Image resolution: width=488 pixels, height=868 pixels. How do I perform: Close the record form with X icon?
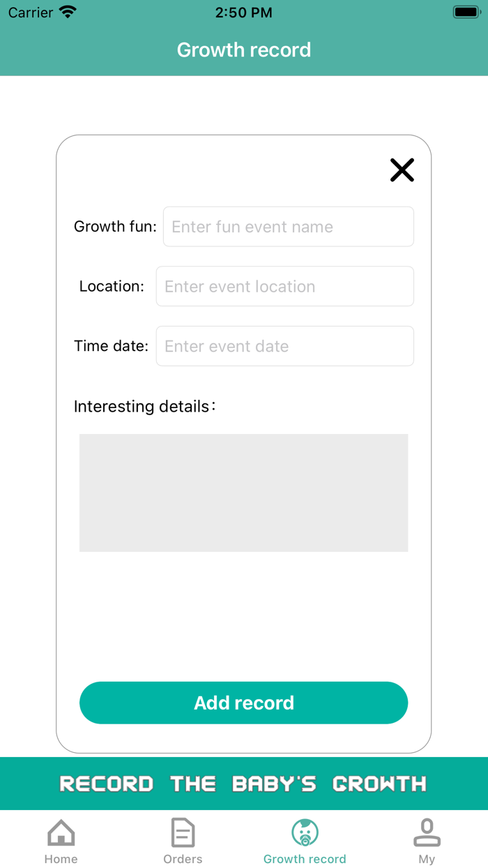[402, 170]
